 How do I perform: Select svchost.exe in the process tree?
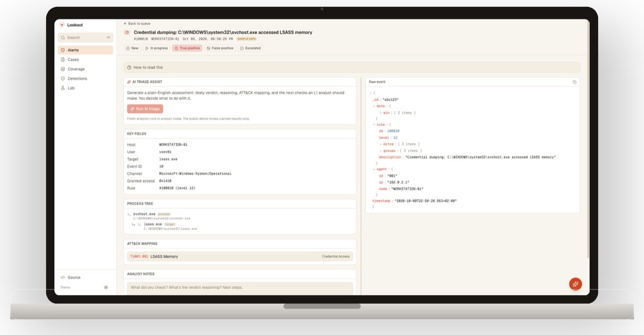(x=144, y=214)
